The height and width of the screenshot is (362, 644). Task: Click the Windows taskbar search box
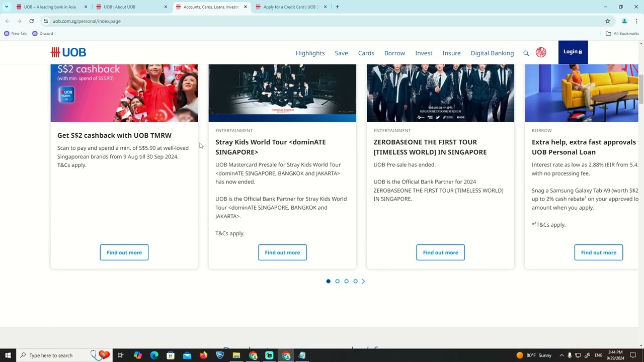click(64, 355)
